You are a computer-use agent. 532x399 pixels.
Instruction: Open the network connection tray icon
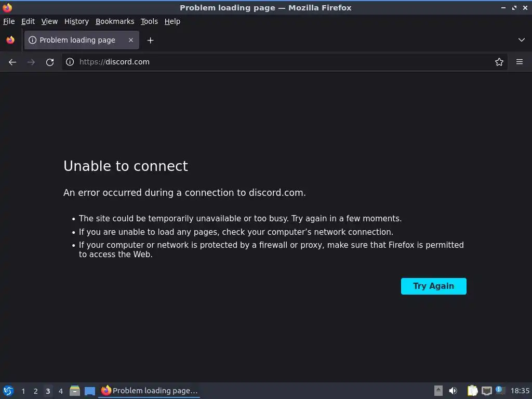[486, 391]
